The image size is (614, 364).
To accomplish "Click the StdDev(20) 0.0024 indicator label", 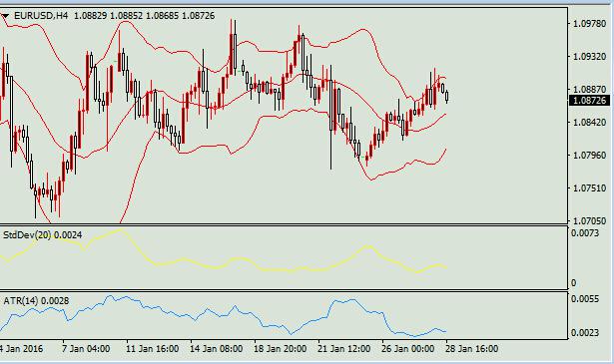I will coord(43,235).
